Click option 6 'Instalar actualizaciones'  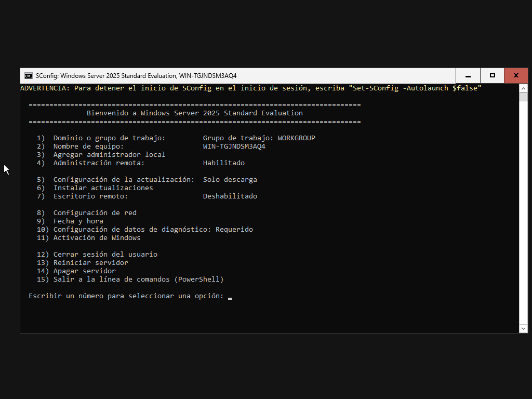(95, 188)
